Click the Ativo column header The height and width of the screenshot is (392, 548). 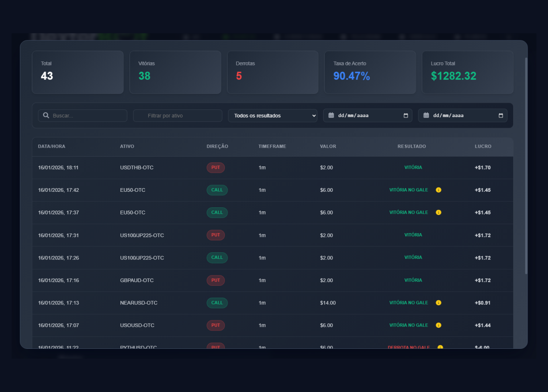pyautogui.click(x=127, y=146)
